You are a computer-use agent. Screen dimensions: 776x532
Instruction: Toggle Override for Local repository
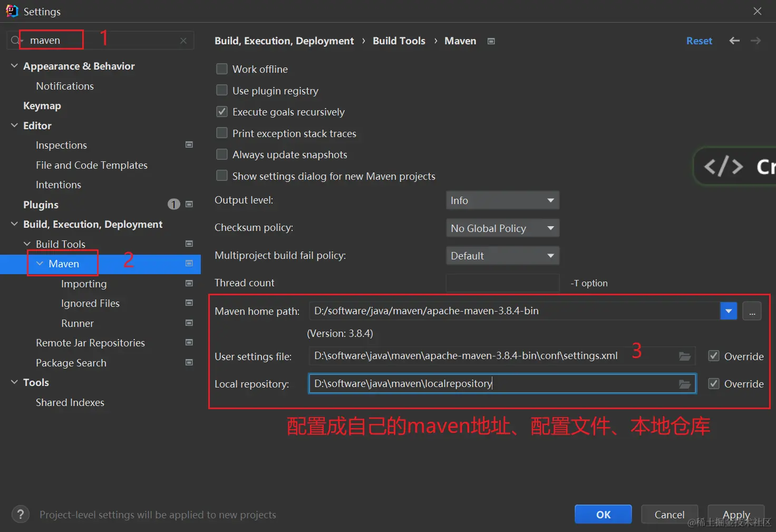click(x=714, y=384)
